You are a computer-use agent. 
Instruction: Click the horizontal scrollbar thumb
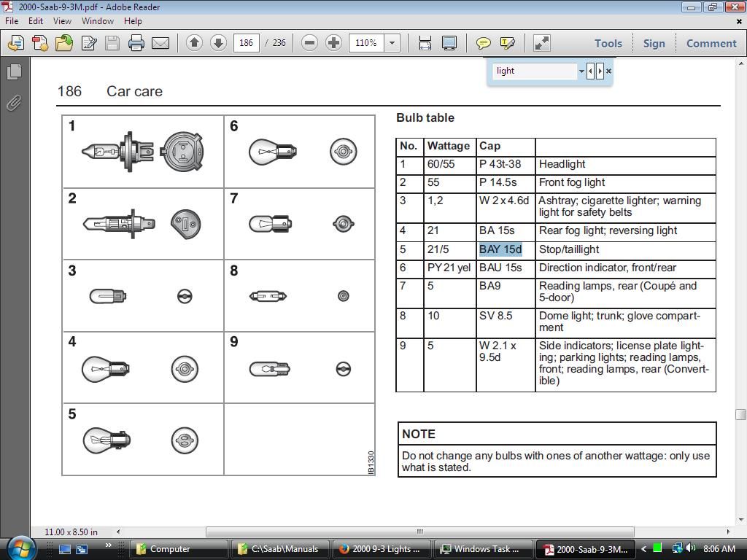click(419, 532)
